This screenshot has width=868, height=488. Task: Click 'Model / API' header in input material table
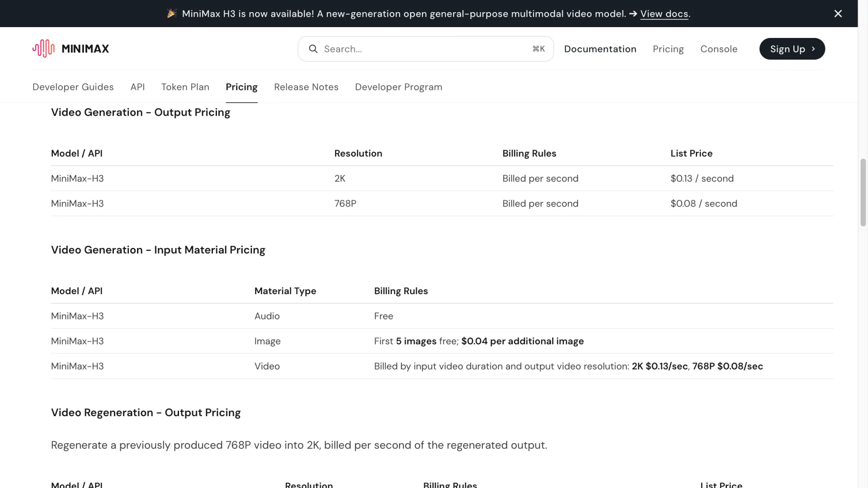[x=77, y=291]
